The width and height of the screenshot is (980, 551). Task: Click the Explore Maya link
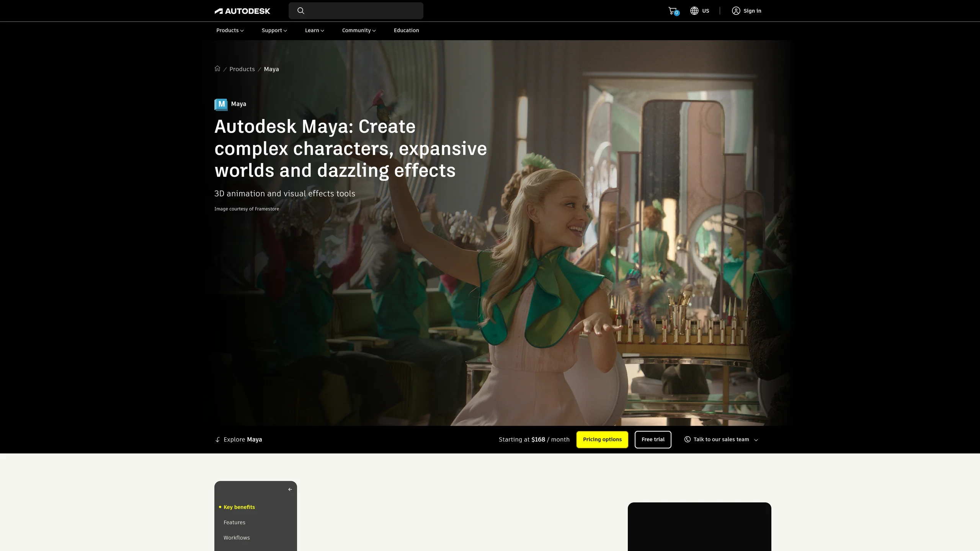[x=243, y=439]
